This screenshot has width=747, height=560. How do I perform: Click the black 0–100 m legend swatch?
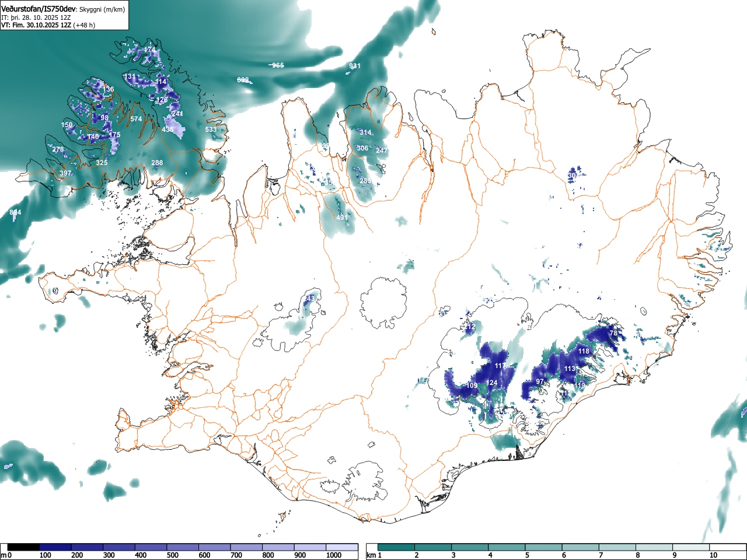(x=24, y=547)
